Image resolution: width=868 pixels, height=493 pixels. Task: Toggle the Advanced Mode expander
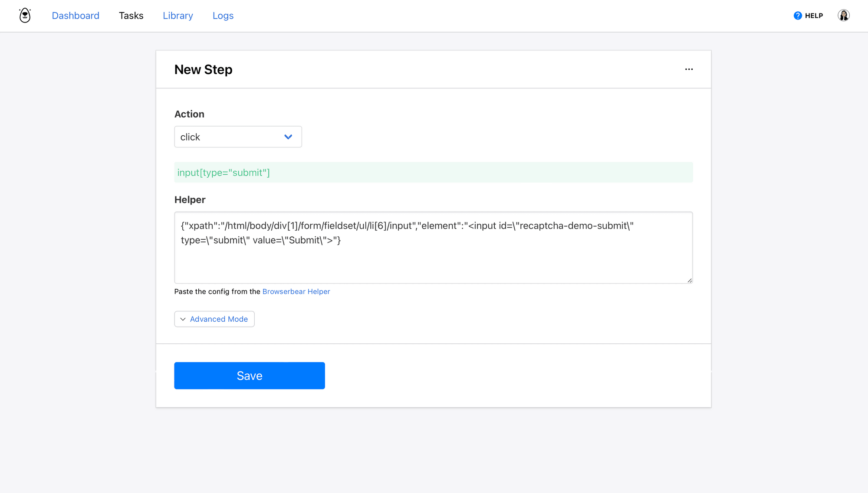click(214, 319)
